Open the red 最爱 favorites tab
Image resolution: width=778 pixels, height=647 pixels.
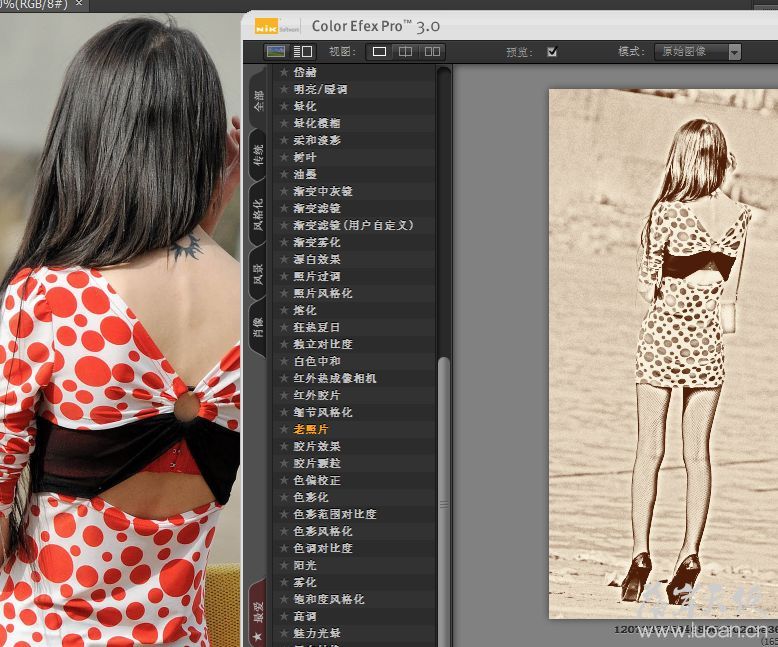click(258, 615)
